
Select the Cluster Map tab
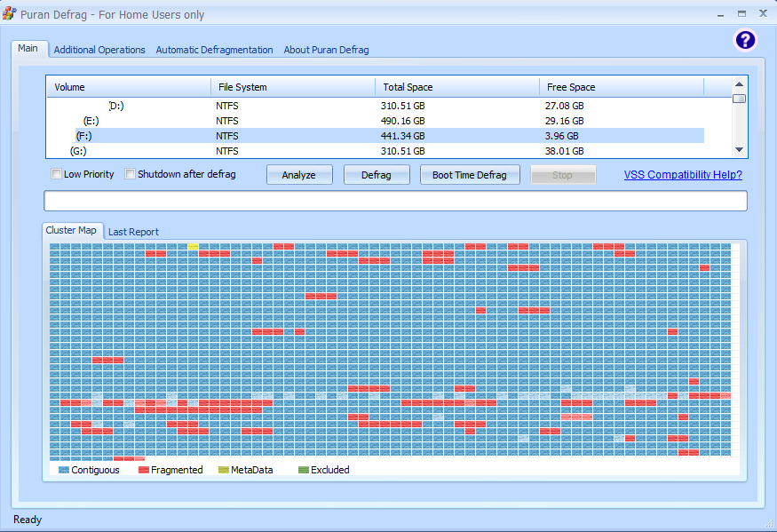tap(71, 231)
